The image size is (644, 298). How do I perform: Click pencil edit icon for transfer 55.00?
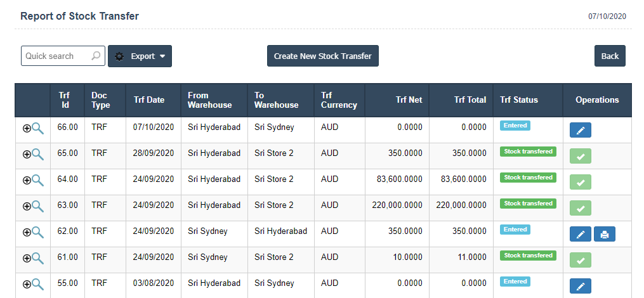click(x=580, y=287)
